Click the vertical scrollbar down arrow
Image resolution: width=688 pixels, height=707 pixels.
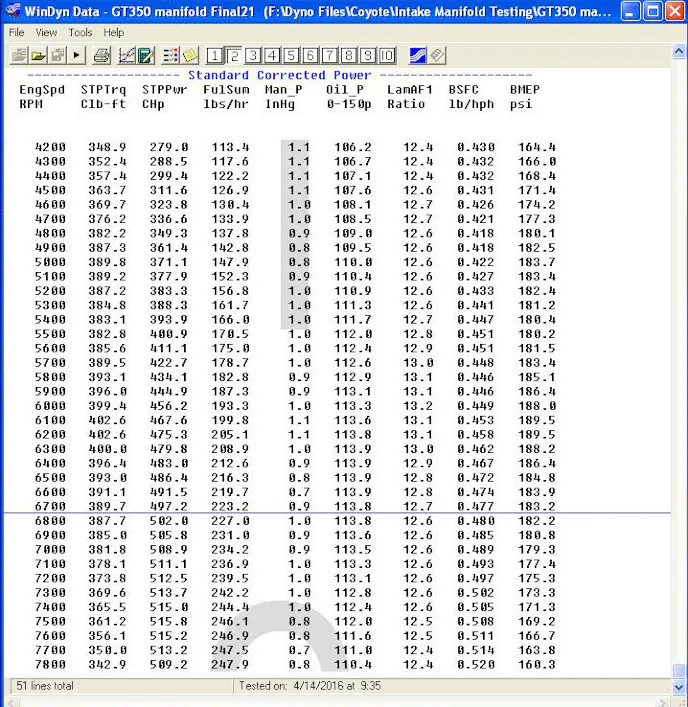(x=679, y=671)
